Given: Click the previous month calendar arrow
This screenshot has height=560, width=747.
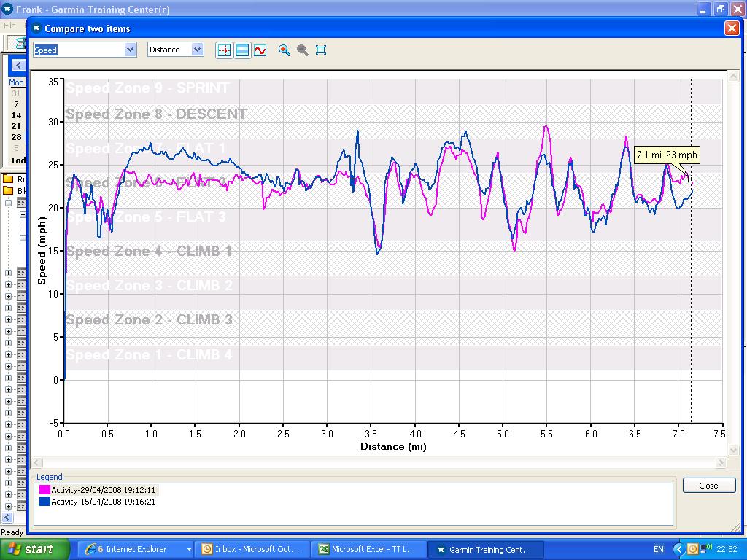Looking at the screenshot, I should [x=18, y=66].
